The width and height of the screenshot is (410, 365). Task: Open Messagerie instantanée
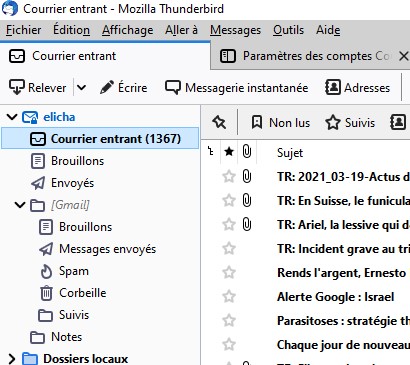point(236,88)
